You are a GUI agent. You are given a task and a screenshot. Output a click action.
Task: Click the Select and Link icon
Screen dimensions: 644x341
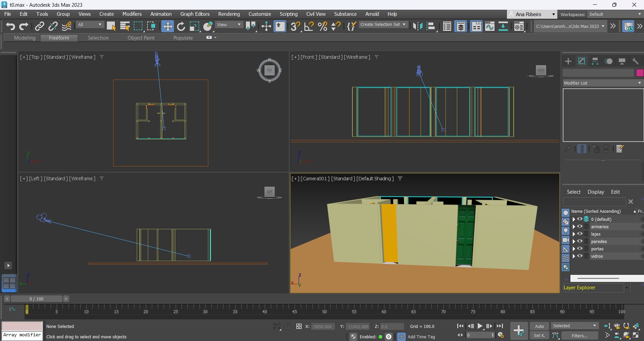[x=40, y=26]
